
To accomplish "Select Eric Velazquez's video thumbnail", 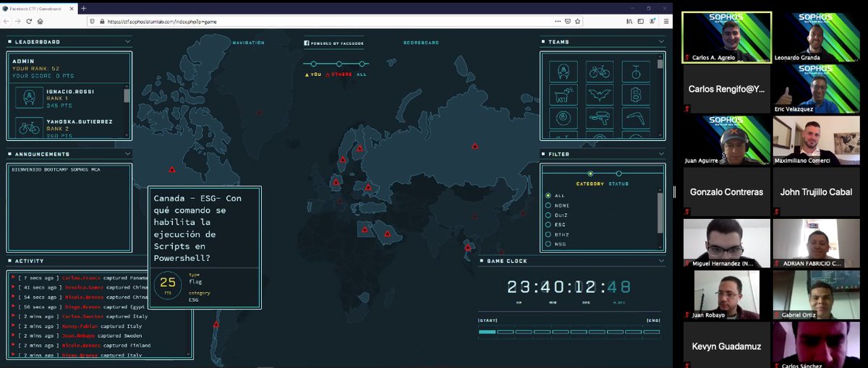I will pyautogui.click(x=815, y=89).
